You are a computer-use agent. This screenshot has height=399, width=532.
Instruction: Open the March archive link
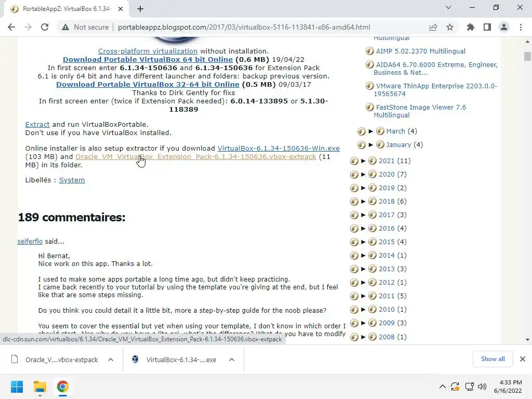395,131
